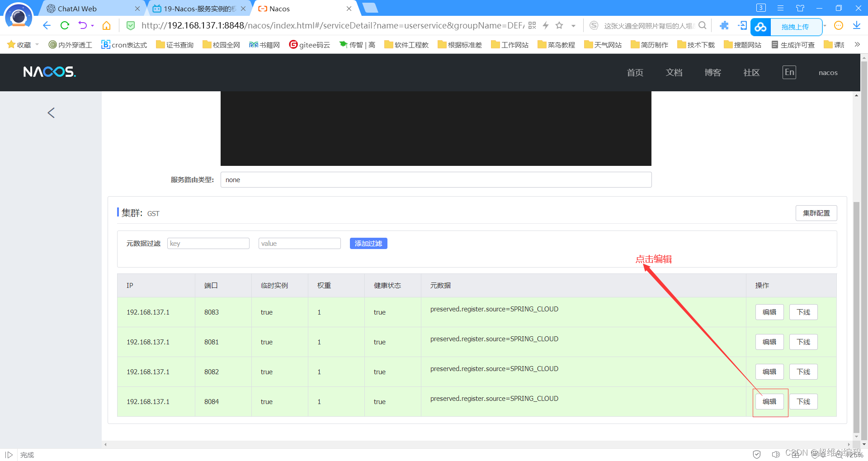868x461 pixels.
Task: Open a new tab with the plus tab button
Action: tap(370, 8)
